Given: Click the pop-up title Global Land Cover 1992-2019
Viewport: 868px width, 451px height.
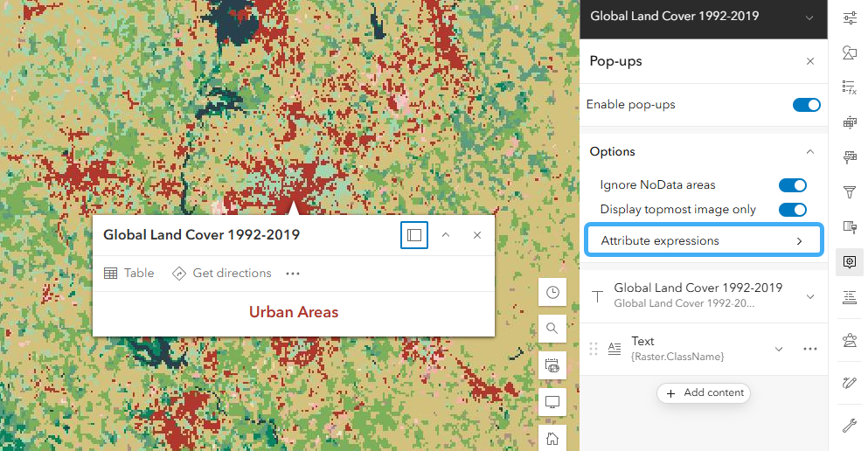Looking at the screenshot, I should (x=202, y=234).
